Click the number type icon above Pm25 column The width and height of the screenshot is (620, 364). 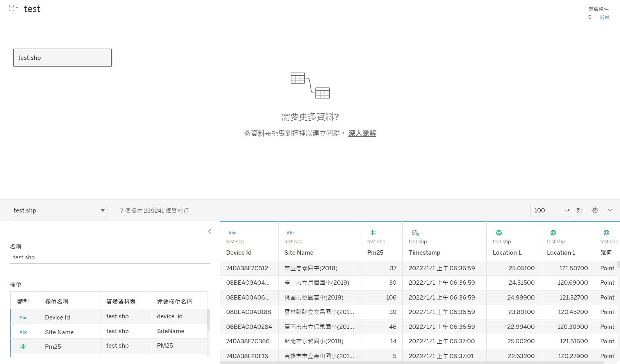point(373,232)
